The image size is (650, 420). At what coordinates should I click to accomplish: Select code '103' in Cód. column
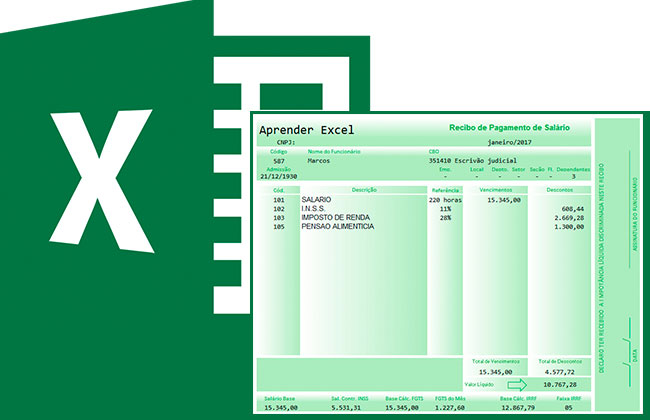(x=279, y=218)
